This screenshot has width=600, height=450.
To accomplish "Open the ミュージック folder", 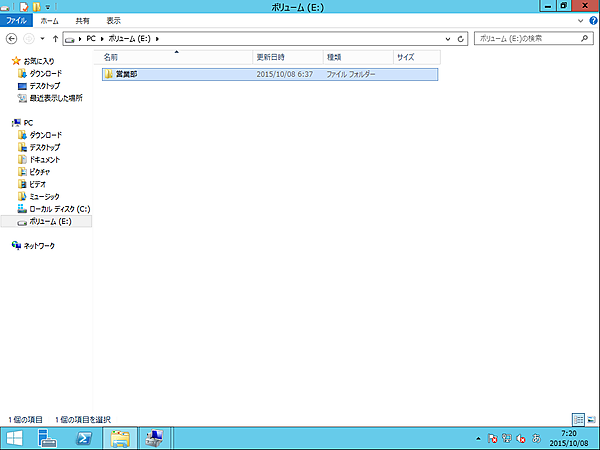I will tap(39, 196).
